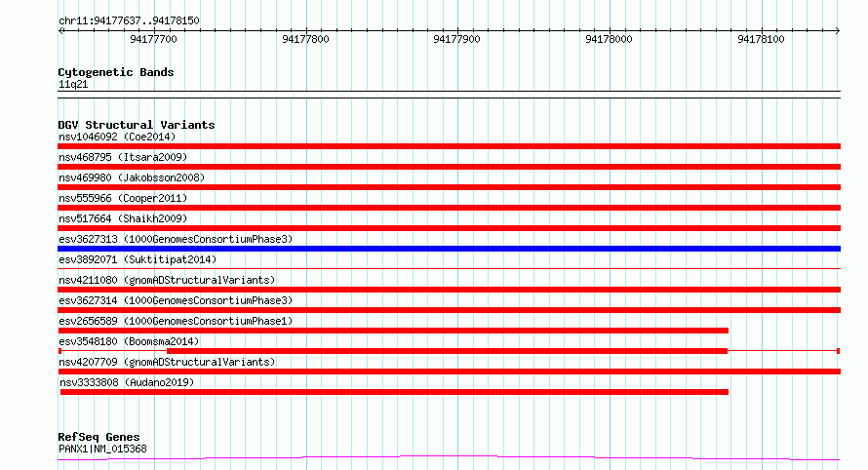868x470 pixels.
Task: Click the red bar for nsv469980
Action: (449, 187)
